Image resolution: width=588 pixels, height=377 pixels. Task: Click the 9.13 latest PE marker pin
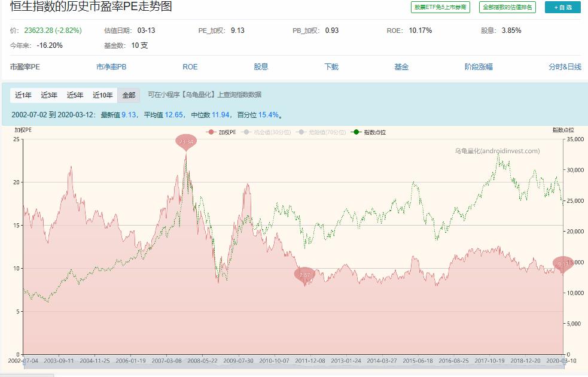563,264
